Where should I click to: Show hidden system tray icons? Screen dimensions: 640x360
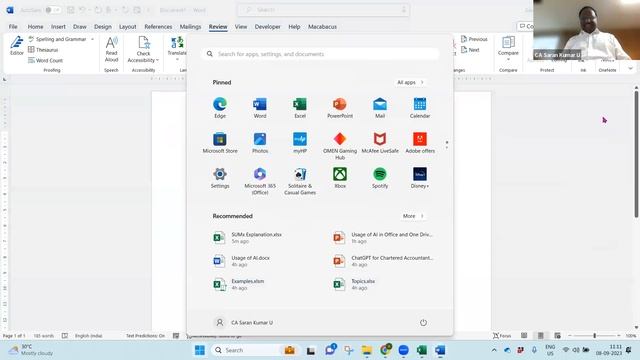point(494,350)
